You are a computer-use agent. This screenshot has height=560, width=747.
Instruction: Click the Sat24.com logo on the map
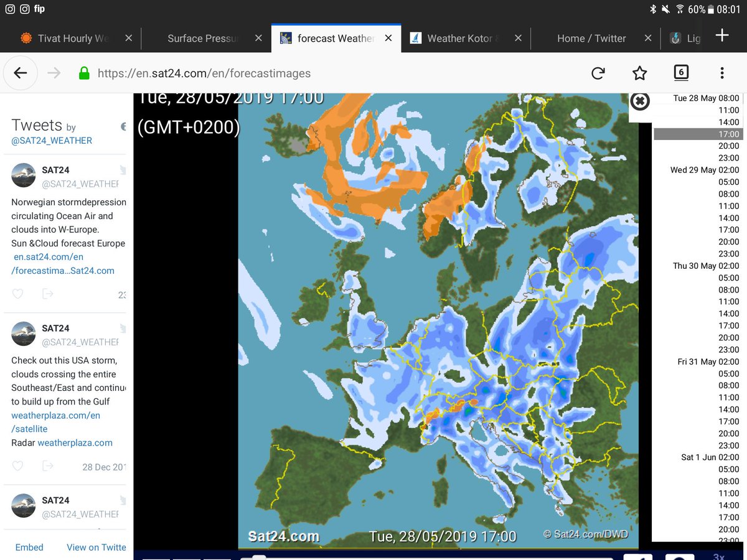[x=283, y=536]
